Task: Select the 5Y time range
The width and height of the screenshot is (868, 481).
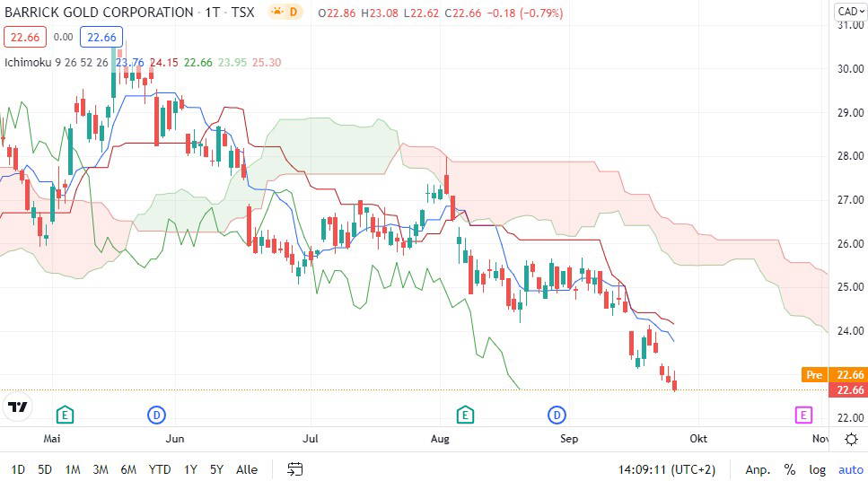Action: click(x=216, y=469)
